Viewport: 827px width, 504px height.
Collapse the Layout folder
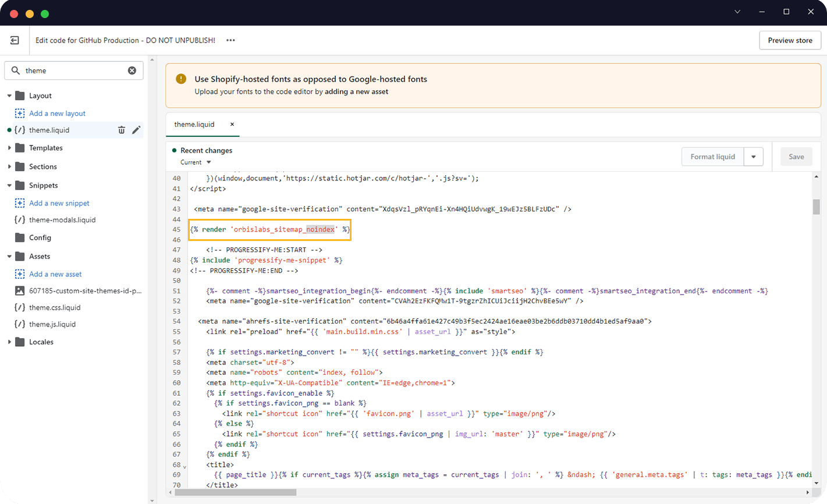click(x=9, y=95)
